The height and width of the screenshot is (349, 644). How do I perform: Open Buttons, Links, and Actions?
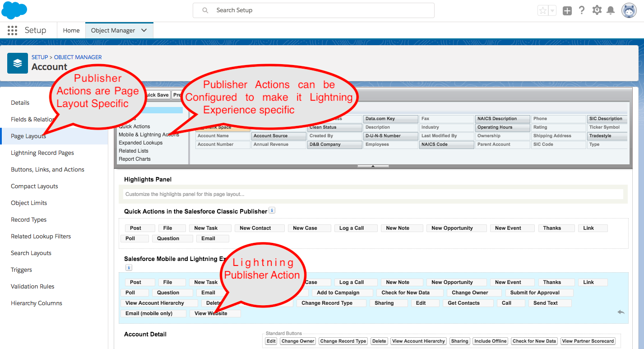click(47, 169)
